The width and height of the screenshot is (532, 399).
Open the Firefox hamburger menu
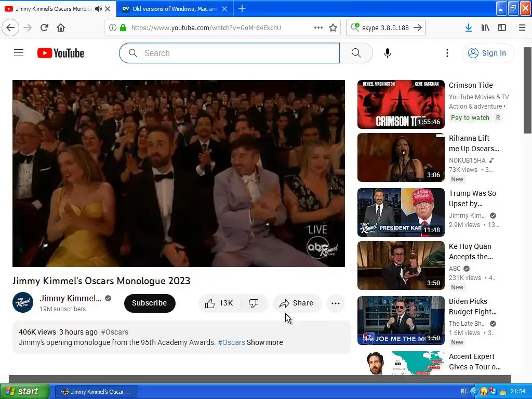[x=522, y=28]
